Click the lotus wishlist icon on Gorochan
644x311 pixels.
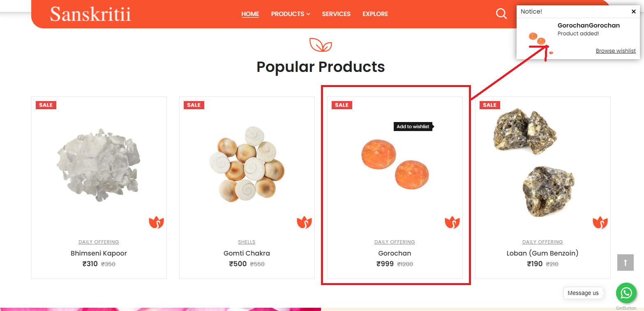(x=452, y=222)
